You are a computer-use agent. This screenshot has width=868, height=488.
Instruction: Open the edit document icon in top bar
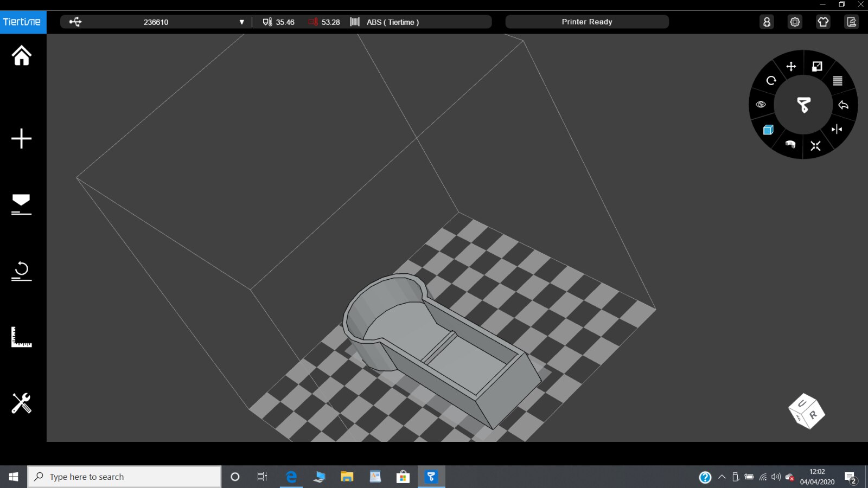click(x=851, y=22)
